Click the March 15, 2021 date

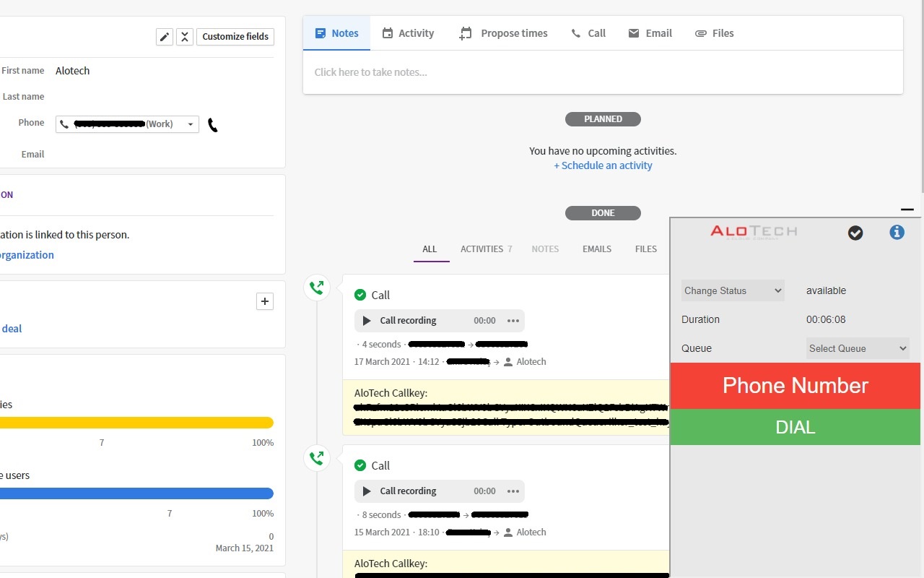(245, 548)
